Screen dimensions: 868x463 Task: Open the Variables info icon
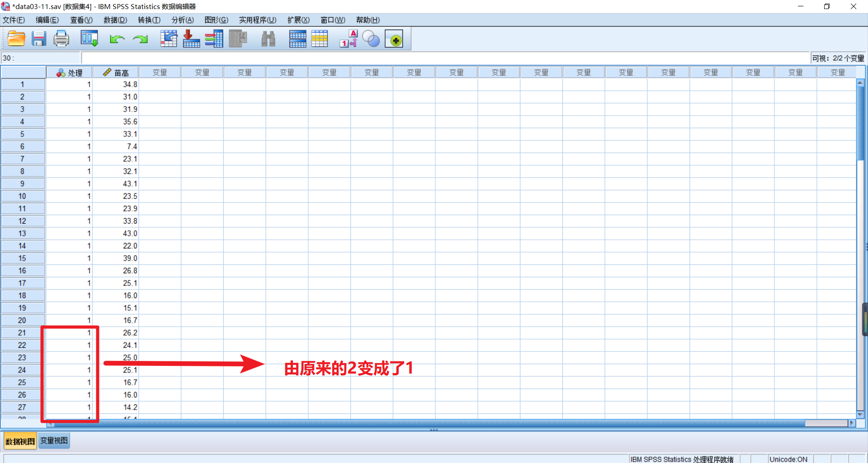214,39
